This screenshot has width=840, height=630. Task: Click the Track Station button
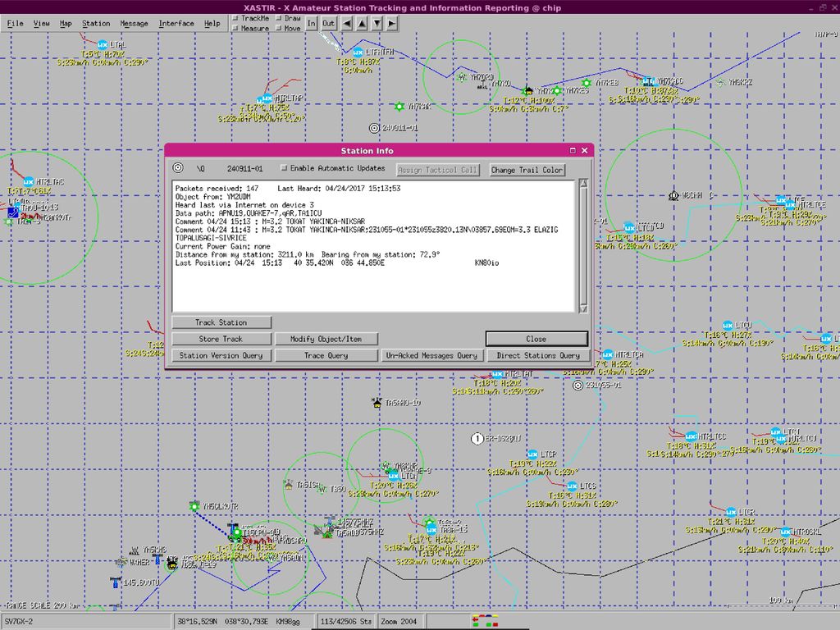[x=221, y=322]
